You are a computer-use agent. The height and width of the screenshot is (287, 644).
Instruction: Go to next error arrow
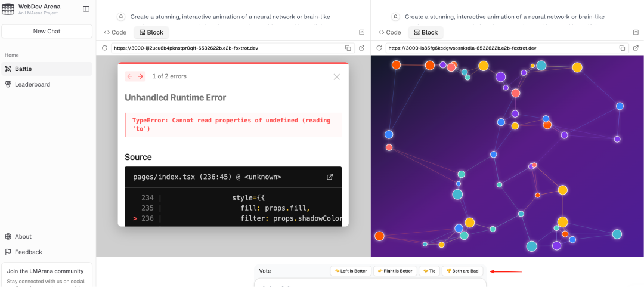coord(141,76)
